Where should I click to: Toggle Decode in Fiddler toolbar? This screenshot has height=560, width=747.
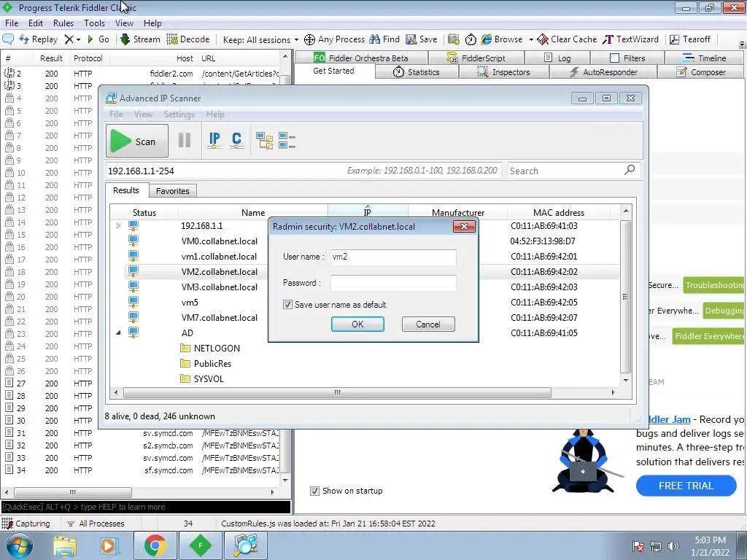pos(188,39)
